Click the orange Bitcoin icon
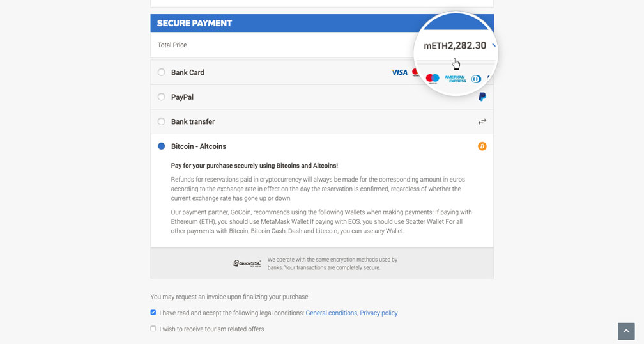644x344 pixels. (x=482, y=146)
